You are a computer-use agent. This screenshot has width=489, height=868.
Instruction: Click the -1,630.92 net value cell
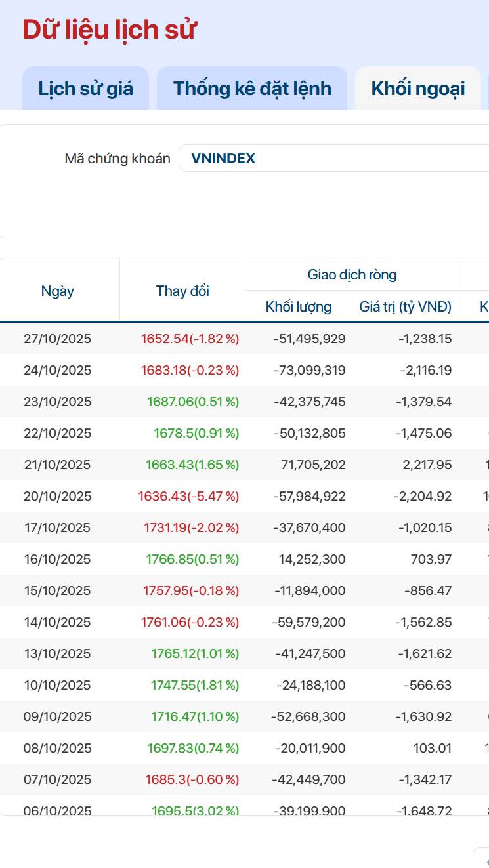(423, 716)
